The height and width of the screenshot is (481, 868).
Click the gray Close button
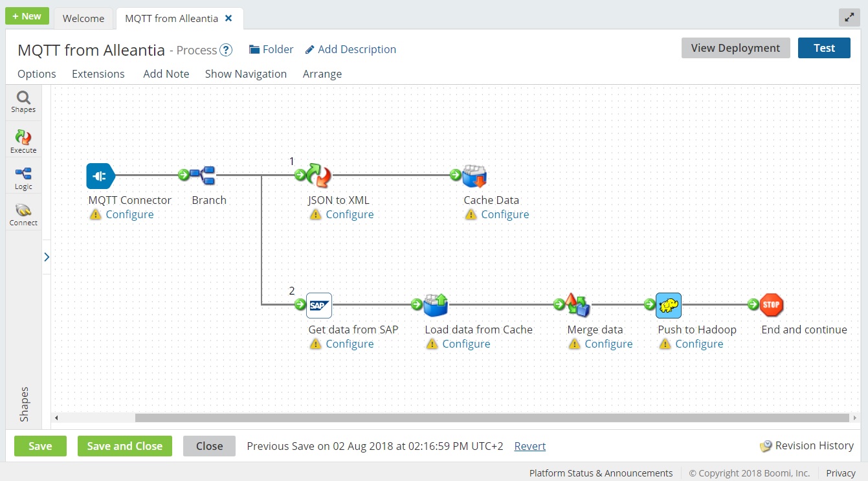(210, 446)
